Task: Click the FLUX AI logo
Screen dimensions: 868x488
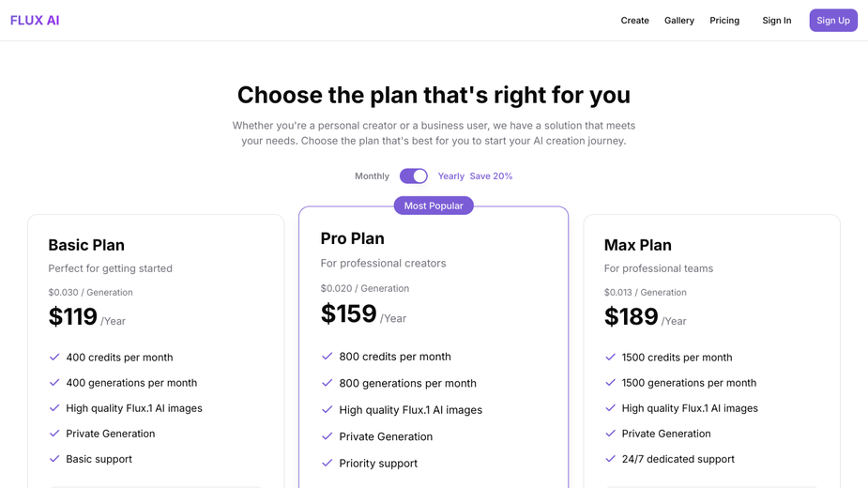Action: point(35,21)
